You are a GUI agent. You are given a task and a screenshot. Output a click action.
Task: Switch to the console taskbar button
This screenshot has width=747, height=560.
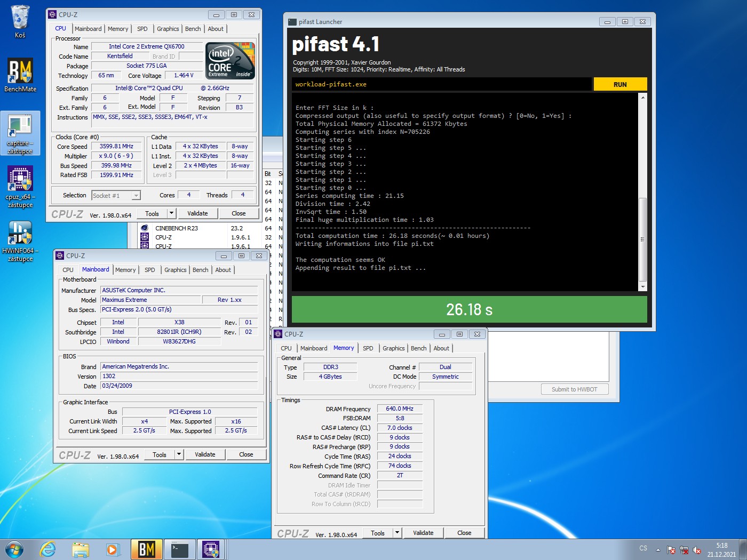179,549
